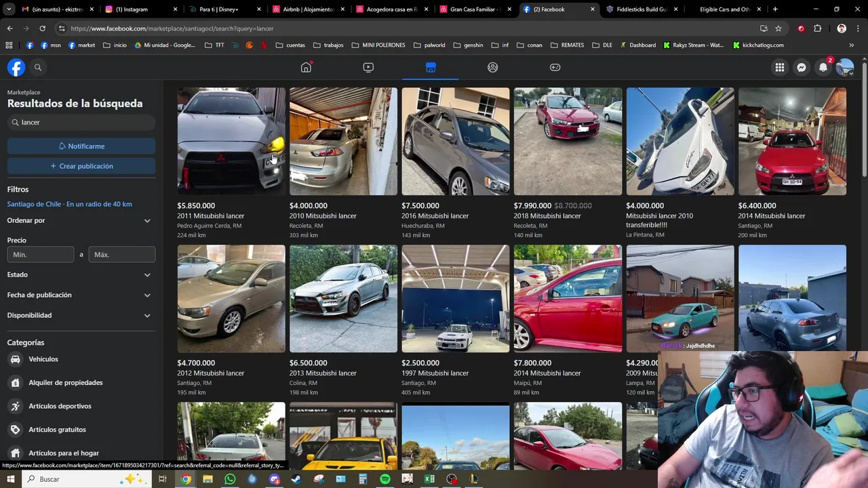Click the browser address bar URL
868x488 pixels.
pos(172,28)
